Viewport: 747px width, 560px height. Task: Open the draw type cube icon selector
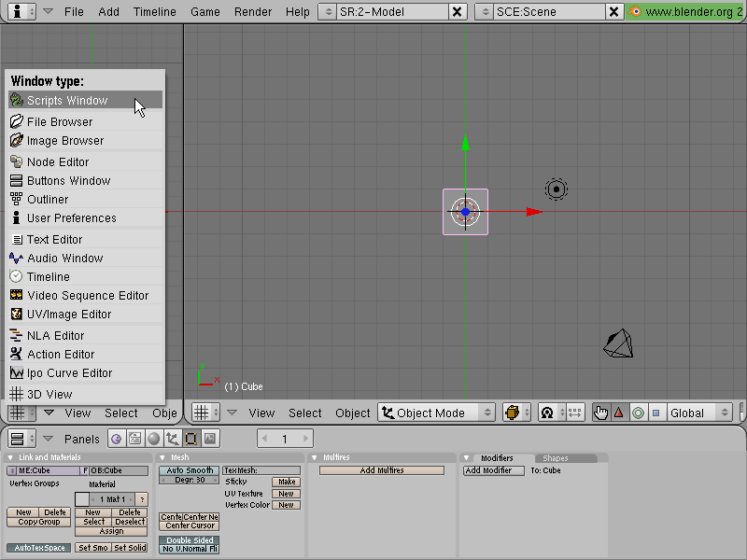(x=517, y=413)
